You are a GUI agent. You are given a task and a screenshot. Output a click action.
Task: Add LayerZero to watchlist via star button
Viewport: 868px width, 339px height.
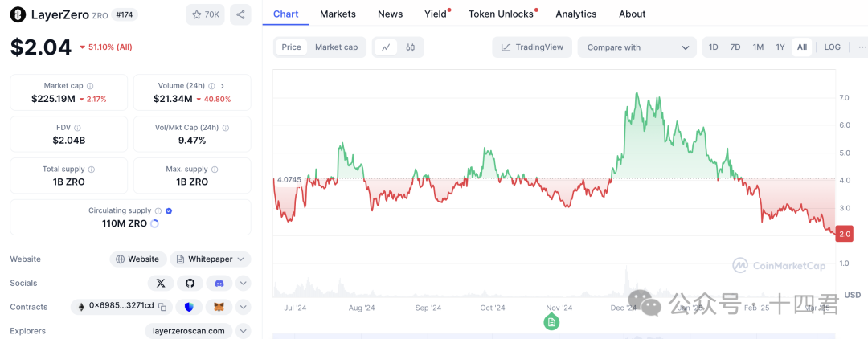[206, 14]
